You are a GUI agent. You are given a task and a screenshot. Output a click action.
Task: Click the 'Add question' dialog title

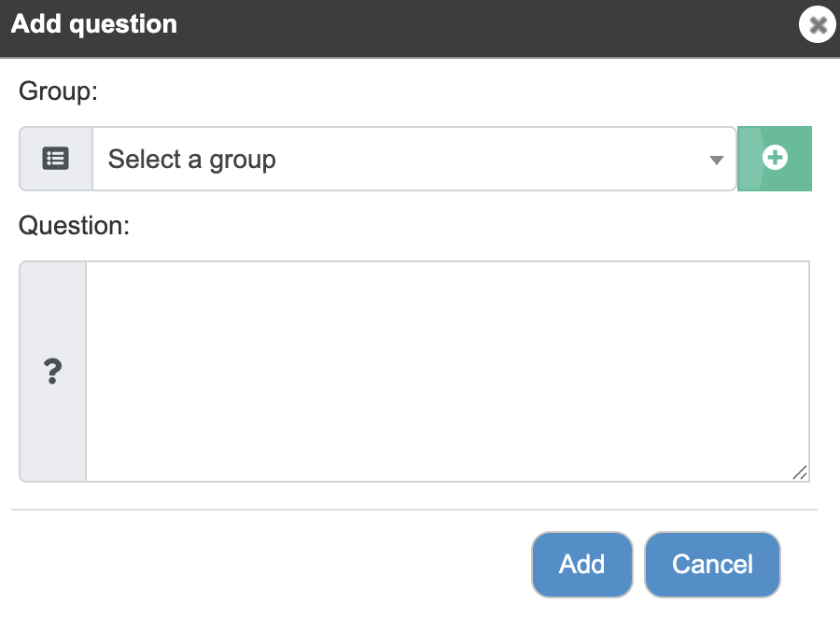point(93,24)
